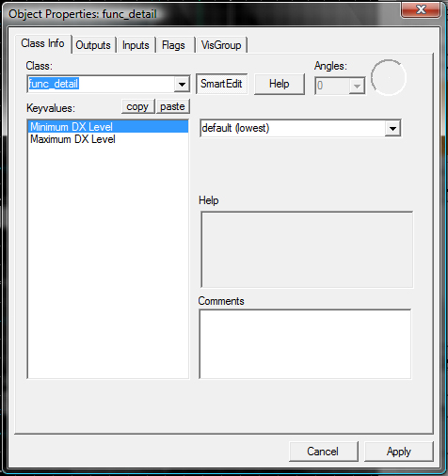Click the paste keyvalues button

(172, 106)
